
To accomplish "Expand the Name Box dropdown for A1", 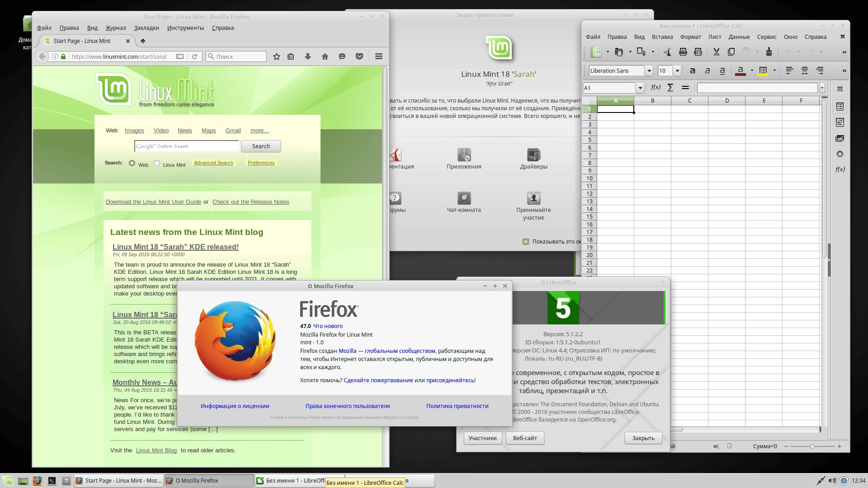I will [640, 88].
